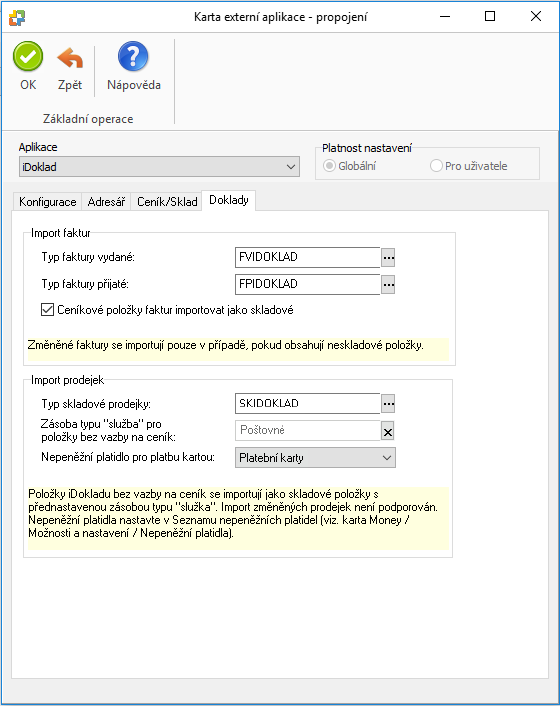Go back using the orange Zpět arrow
The height and width of the screenshot is (706, 560).
click(70, 58)
